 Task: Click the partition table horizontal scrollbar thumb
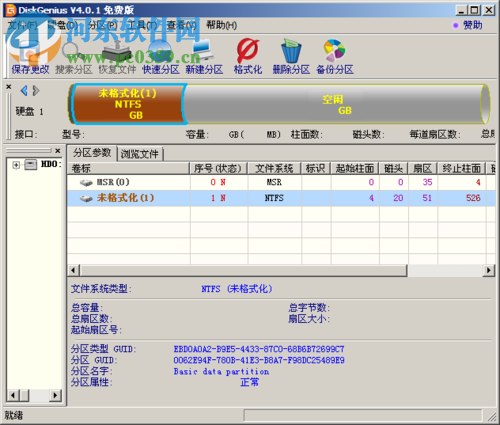[x=243, y=270]
